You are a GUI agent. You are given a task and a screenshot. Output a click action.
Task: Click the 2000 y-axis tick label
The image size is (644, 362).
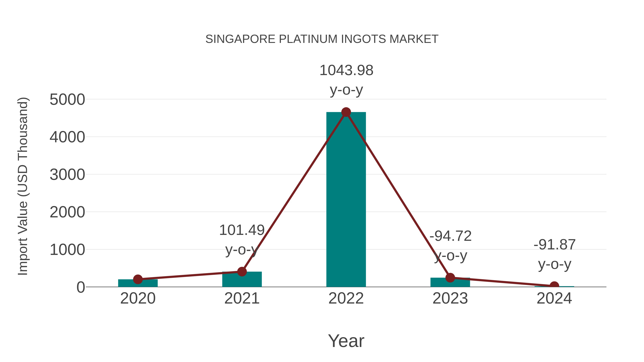[67, 212]
